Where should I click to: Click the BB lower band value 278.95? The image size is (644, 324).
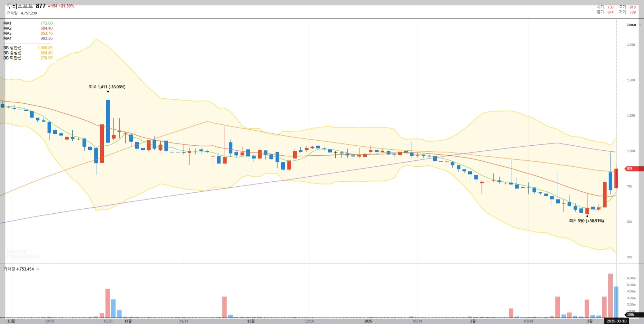(x=46, y=58)
